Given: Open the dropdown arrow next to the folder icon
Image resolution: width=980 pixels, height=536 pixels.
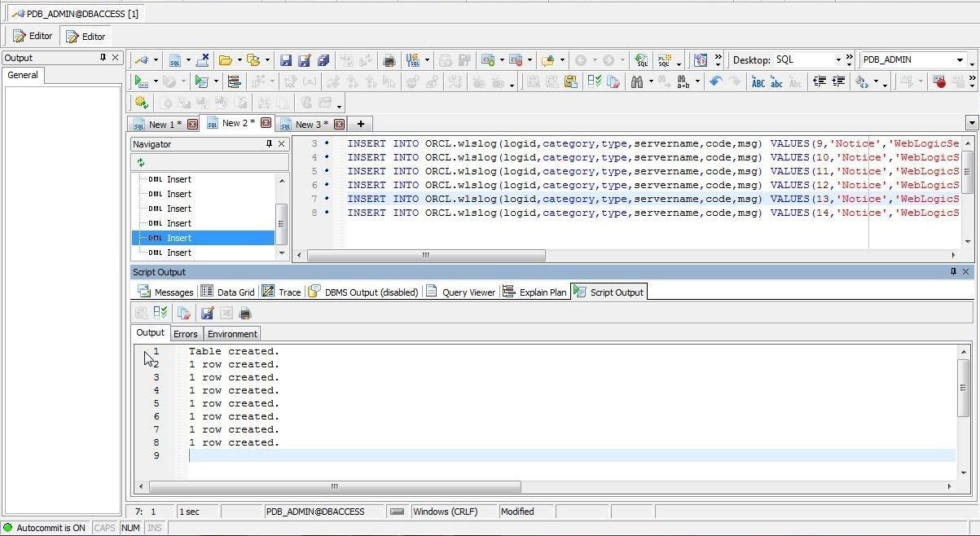Looking at the screenshot, I should pos(240,60).
